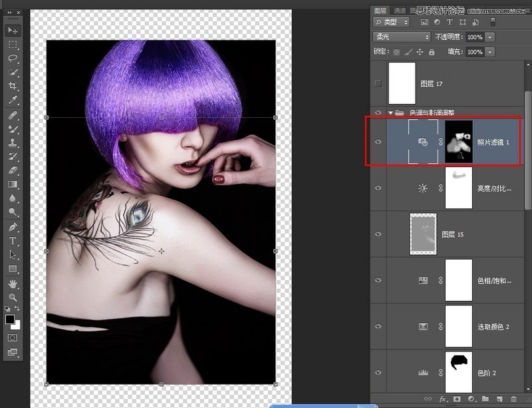Viewport: 532px width, 408px height.
Task: Click the Add layer mask icon
Action: point(457,400)
